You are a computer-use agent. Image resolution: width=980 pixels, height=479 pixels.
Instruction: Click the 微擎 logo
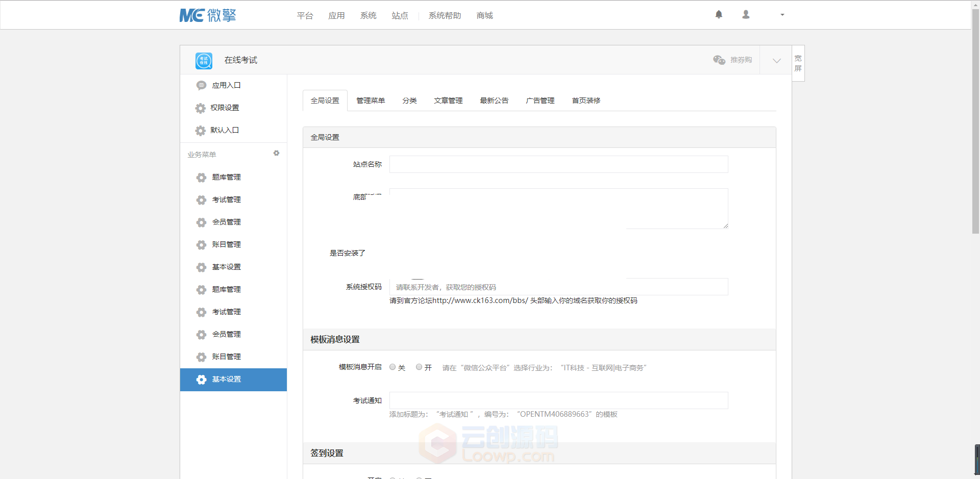point(208,15)
